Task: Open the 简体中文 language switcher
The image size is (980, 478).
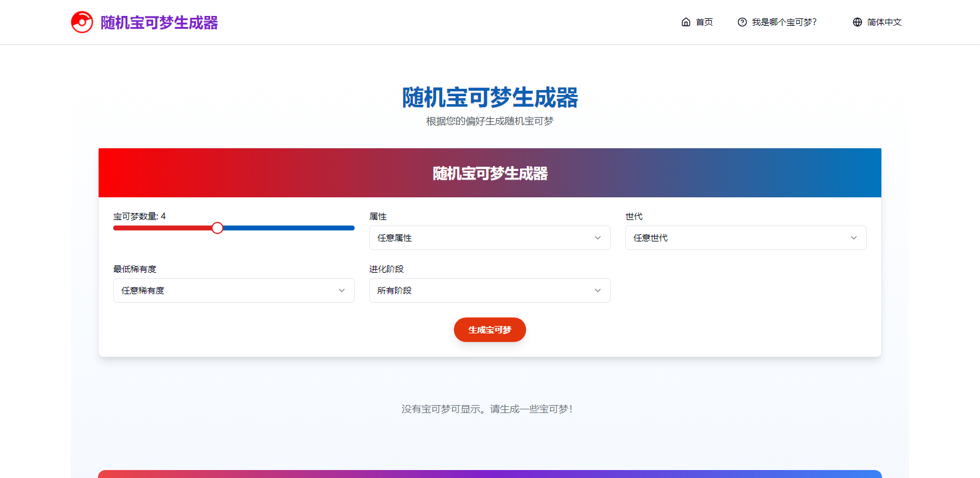Action: coord(877,22)
